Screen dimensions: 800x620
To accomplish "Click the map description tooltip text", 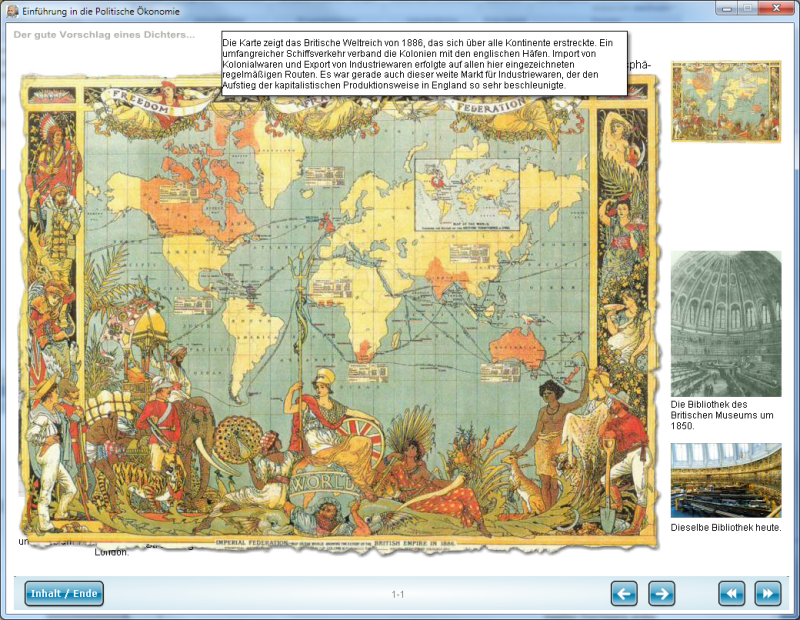I will pos(424,64).
